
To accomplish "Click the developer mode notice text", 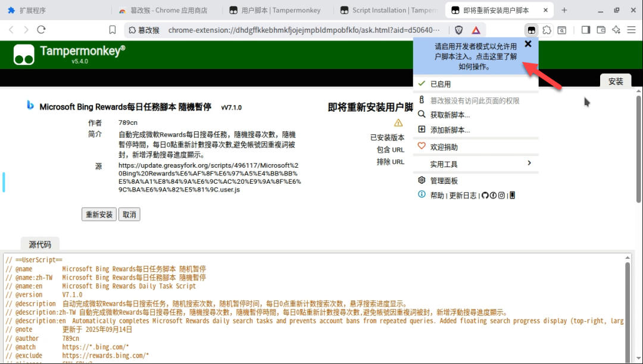I will pos(476,57).
